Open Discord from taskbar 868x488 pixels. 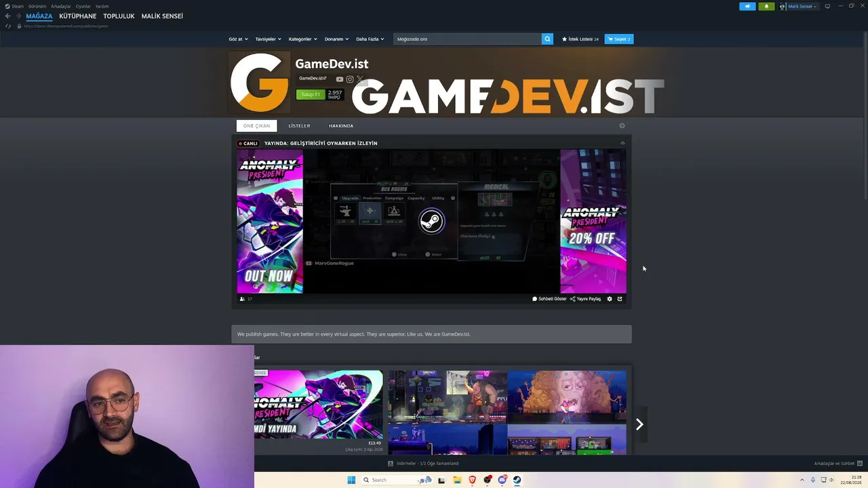pos(502,480)
